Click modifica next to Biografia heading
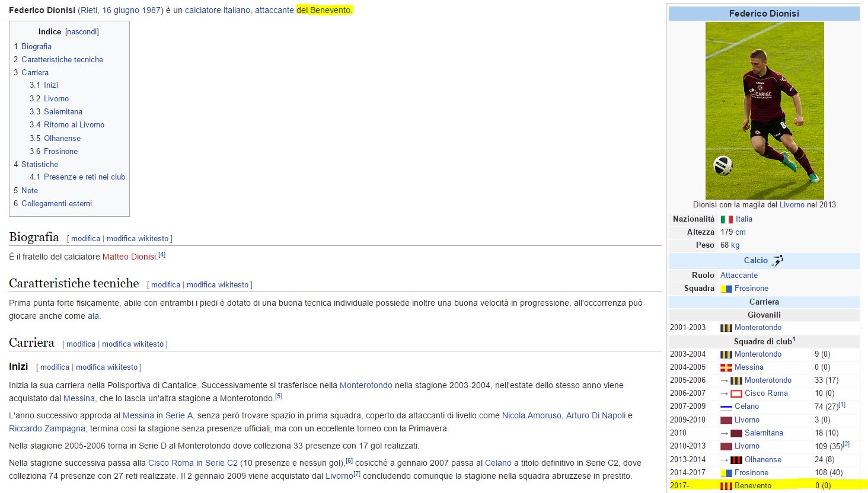This screenshot has width=868, height=493. click(86, 239)
